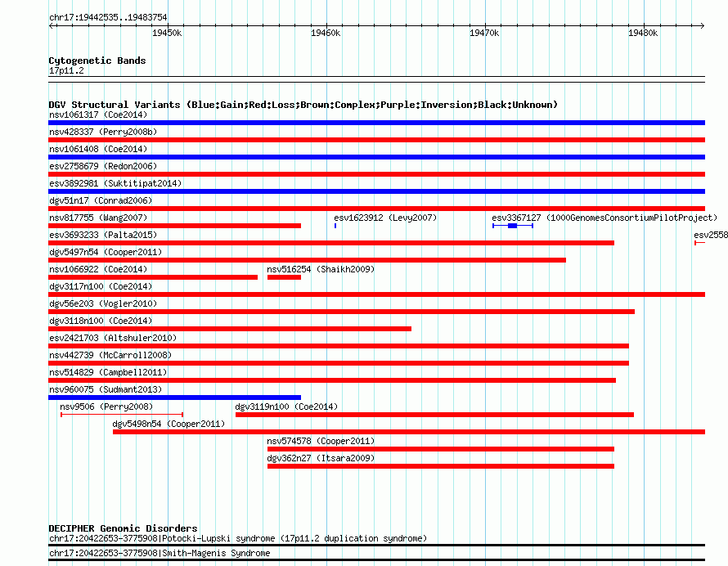Click the 19450k ruler tick label
The width and height of the screenshot is (728, 566).
click(x=167, y=33)
